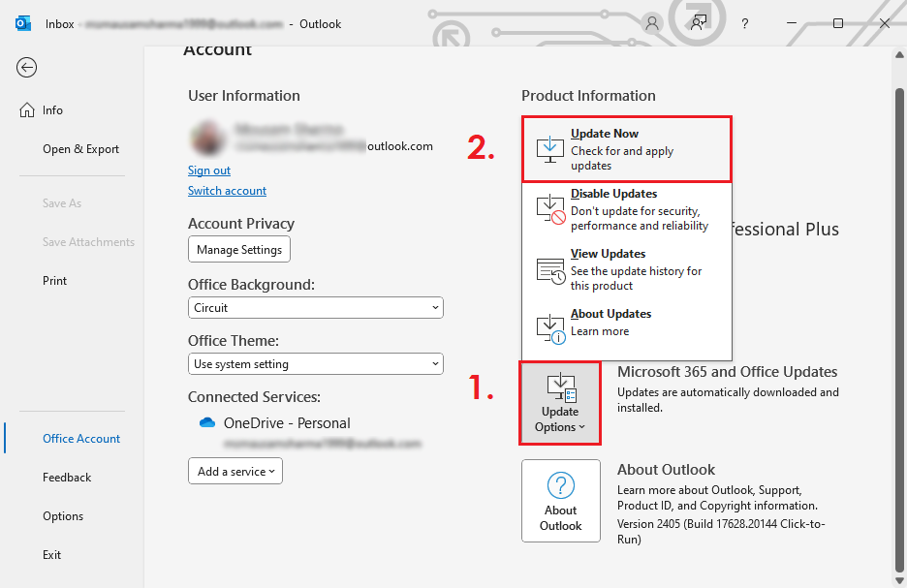Image resolution: width=907 pixels, height=588 pixels.
Task: Click the vertical scrollbar on the right
Action: 899,291
